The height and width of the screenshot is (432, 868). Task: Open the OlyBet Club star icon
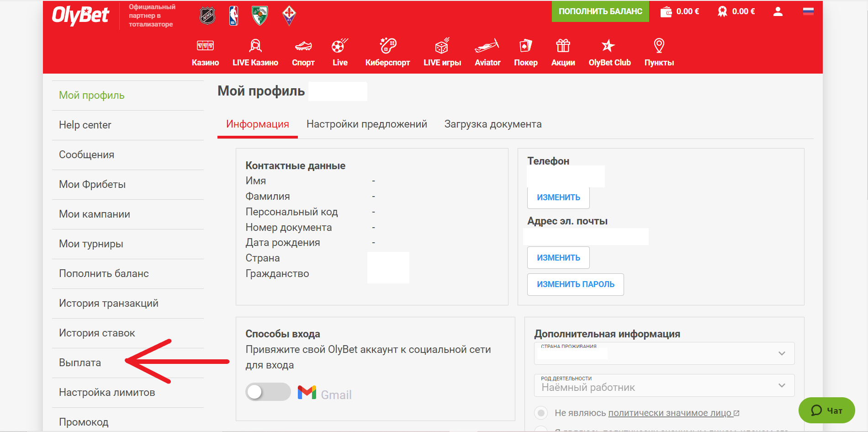point(609,45)
